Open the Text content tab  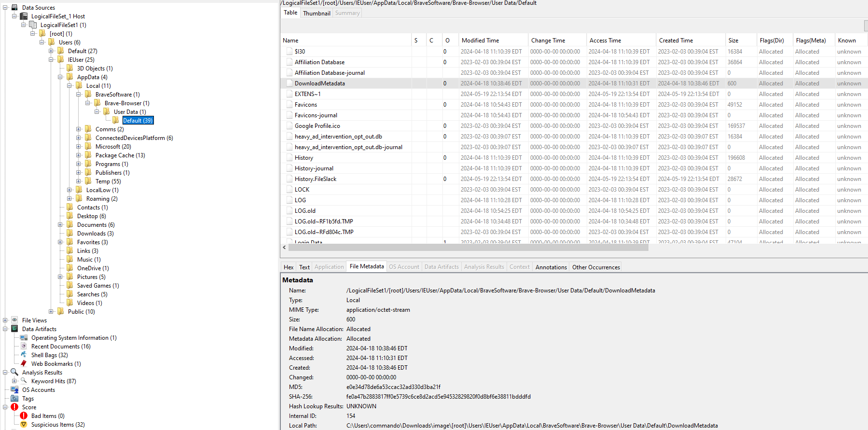pyautogui.click(x=304, y=267)
